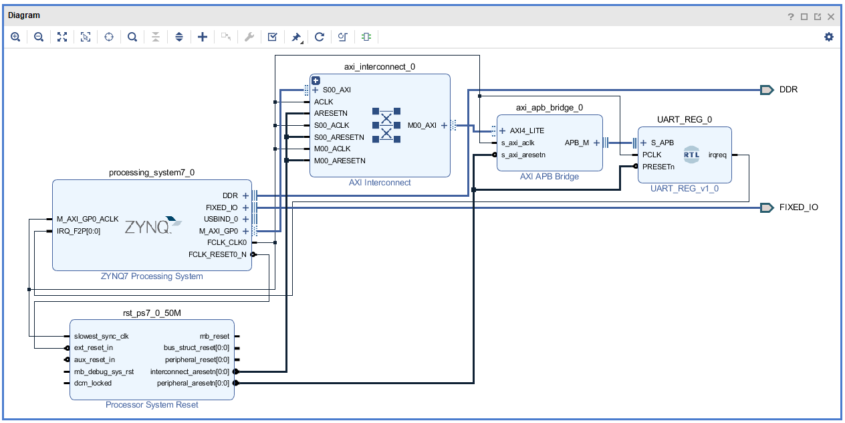Click the Search magnifier in toolbar
The height and width of the screenshot is (423, 845).
pyautogui.click(x=132, y=37)
